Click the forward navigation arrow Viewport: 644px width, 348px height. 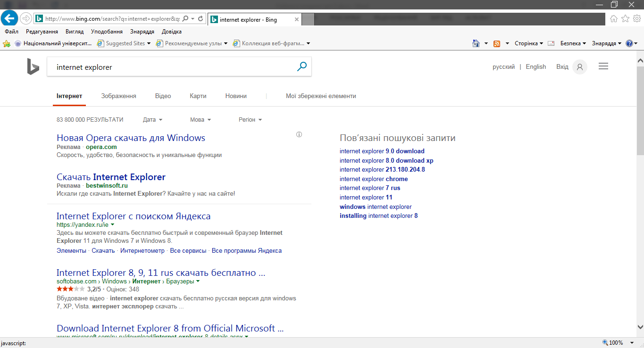click(25, 19)
